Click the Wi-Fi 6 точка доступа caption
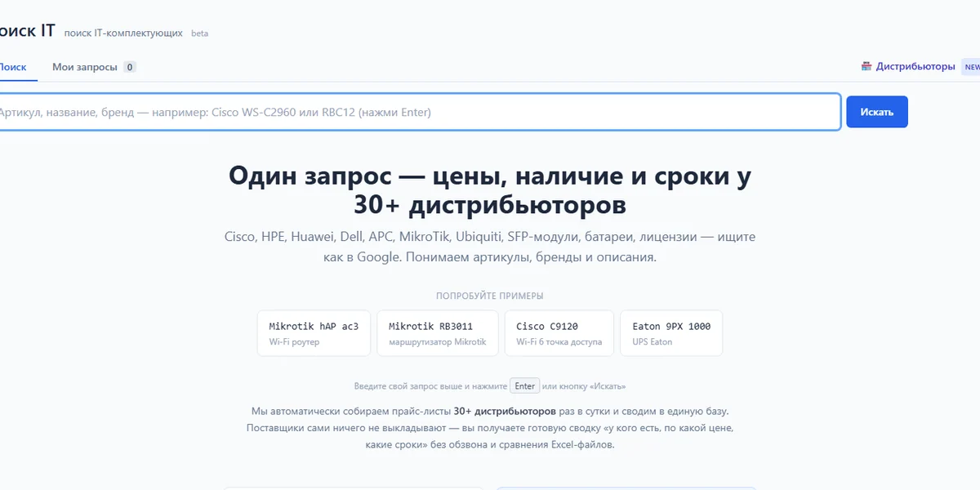The image size is (980, 490). coord(559,342)
